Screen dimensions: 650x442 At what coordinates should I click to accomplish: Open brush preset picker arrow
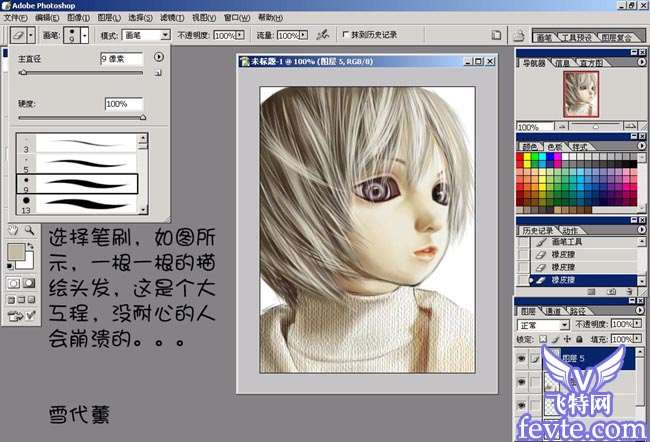pos(85,36)
